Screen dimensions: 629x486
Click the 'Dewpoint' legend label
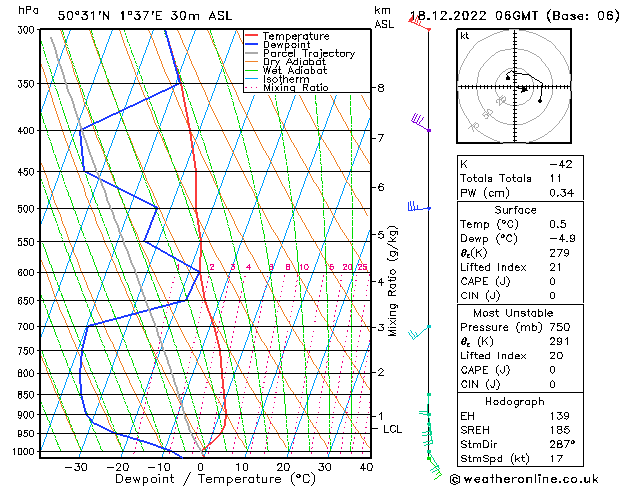coord(286,45)
